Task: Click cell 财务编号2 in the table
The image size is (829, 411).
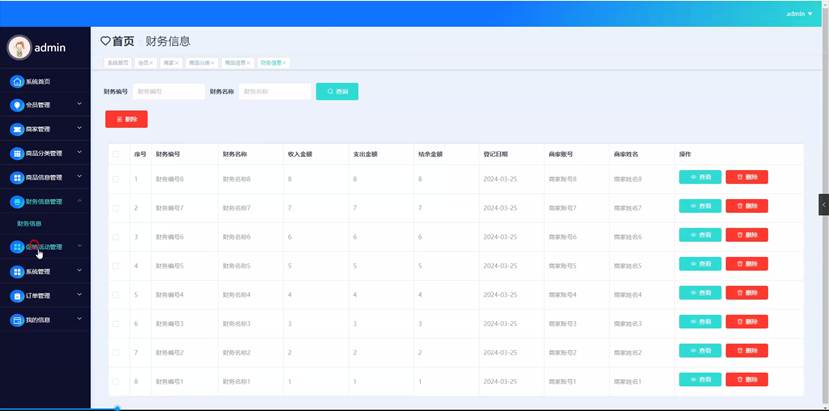Action: pyautogui.click(x=170, y=352)
